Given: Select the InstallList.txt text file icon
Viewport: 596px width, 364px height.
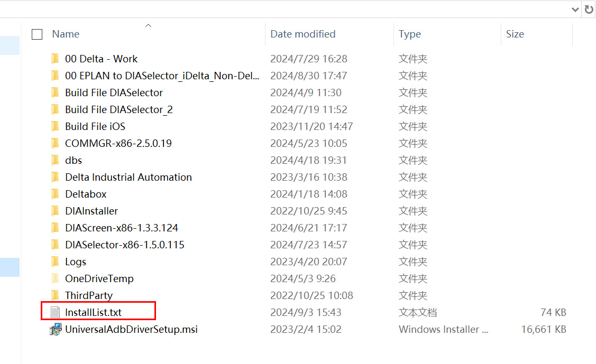Looking at the screenshot, I should (x=56, y=312).
